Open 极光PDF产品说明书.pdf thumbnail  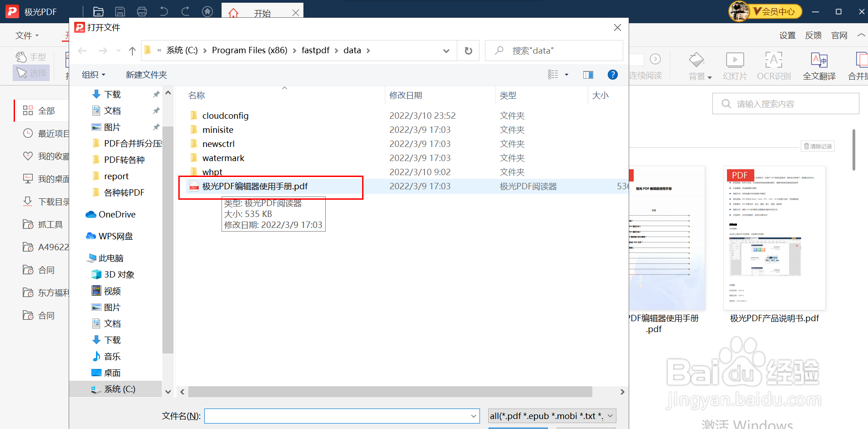tap(774, 238)
